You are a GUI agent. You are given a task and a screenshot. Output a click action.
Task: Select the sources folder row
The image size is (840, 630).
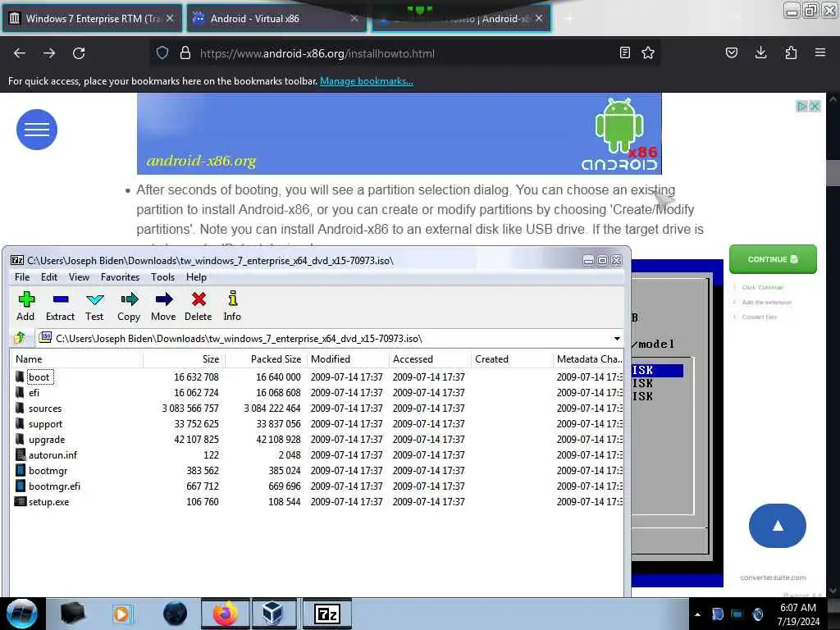tap(317, 409)
